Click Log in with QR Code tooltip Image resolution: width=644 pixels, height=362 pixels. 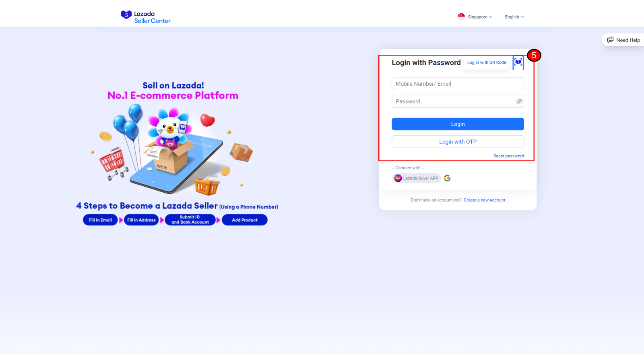click(x=487, y=62)
